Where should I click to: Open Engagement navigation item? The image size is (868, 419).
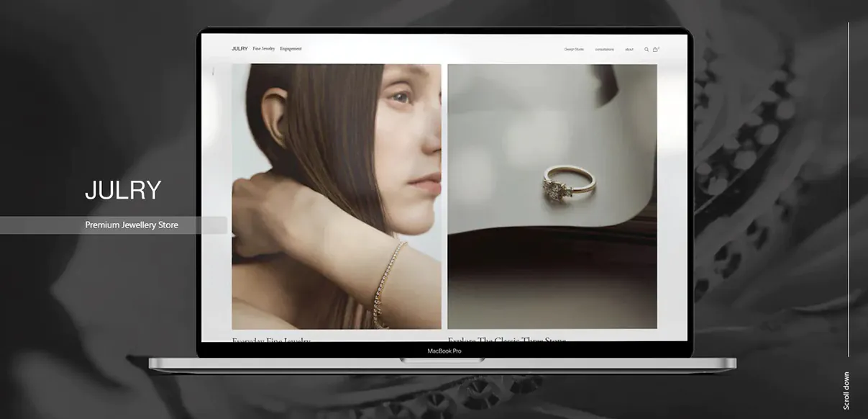point(291,49)
